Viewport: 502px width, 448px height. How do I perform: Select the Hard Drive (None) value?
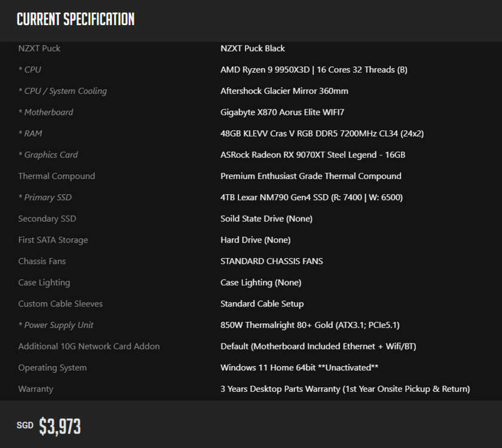pos(255,240)
